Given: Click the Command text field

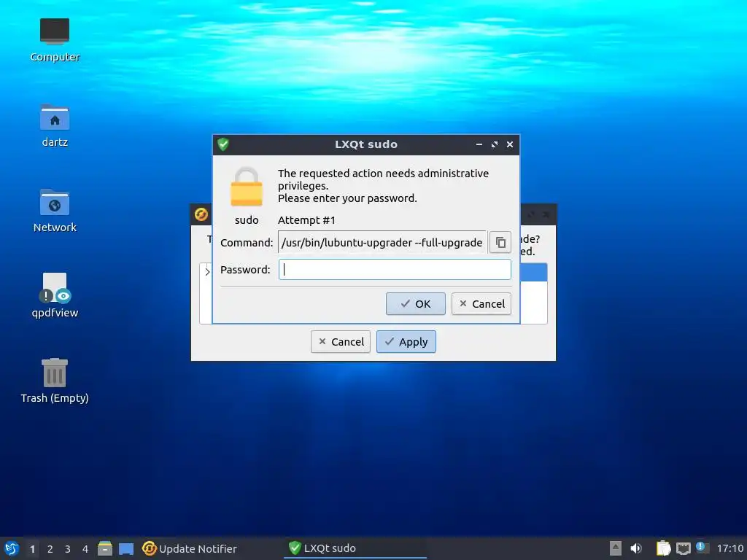Looking at the screenshot, I should point(382,242).
